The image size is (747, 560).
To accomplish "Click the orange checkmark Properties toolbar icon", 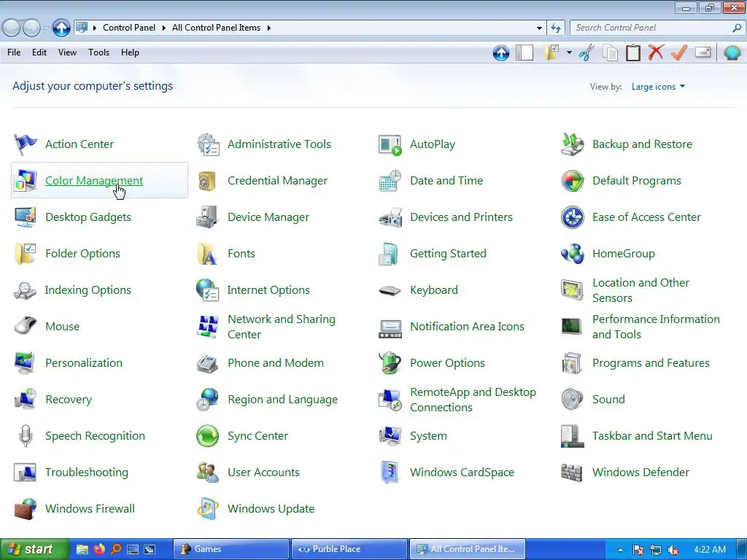I will (x=679, y=52).
